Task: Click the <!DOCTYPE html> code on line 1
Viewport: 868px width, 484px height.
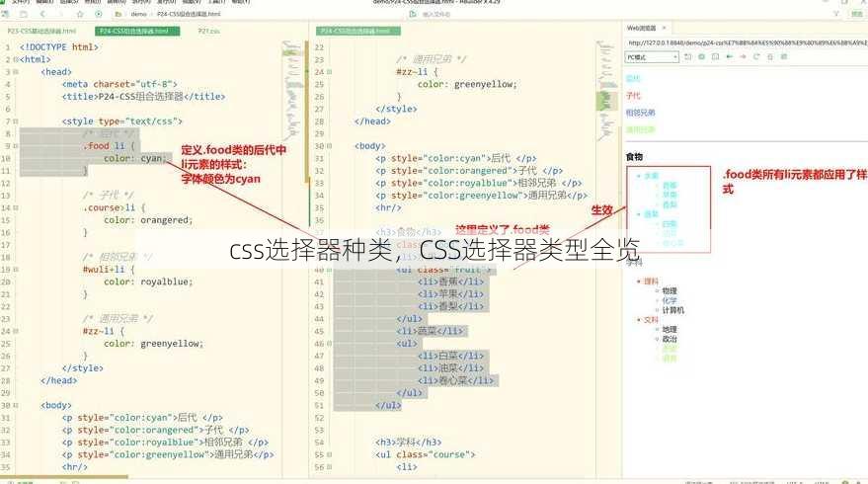Action: point(58,47)
